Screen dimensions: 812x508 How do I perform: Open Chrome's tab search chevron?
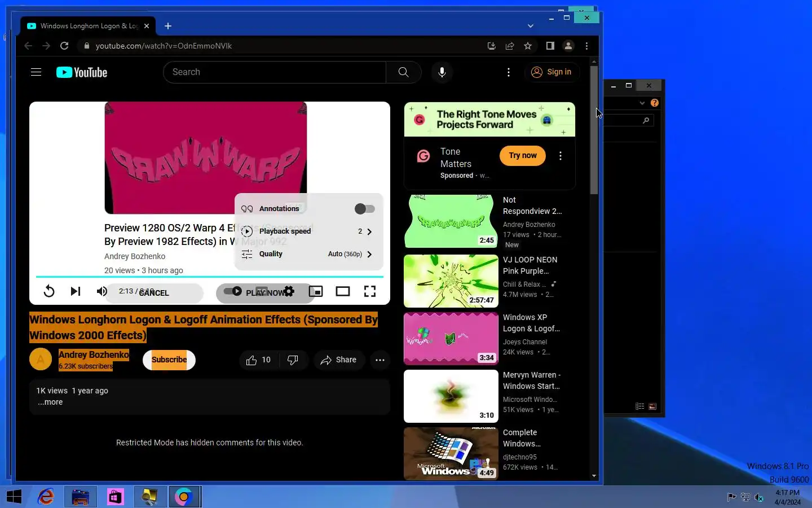tap(531, 26)
